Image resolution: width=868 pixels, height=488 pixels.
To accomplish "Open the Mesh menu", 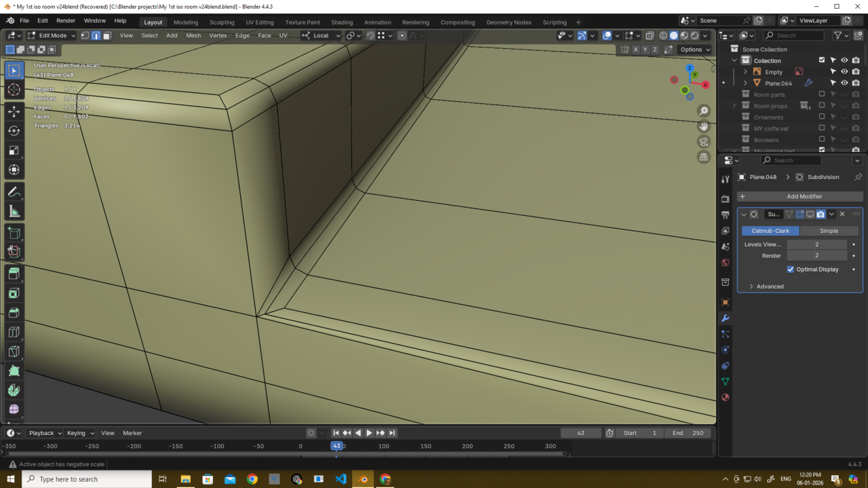I will tap(193, 35).
